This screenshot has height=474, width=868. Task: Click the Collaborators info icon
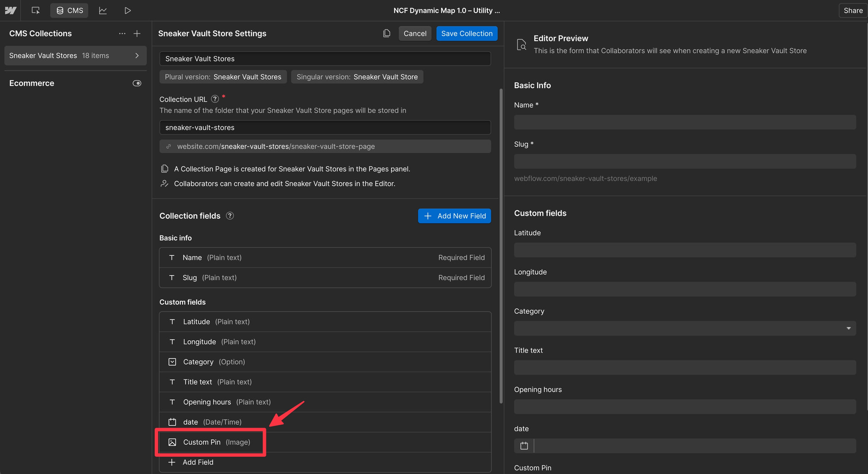click(x=165, y=183)
